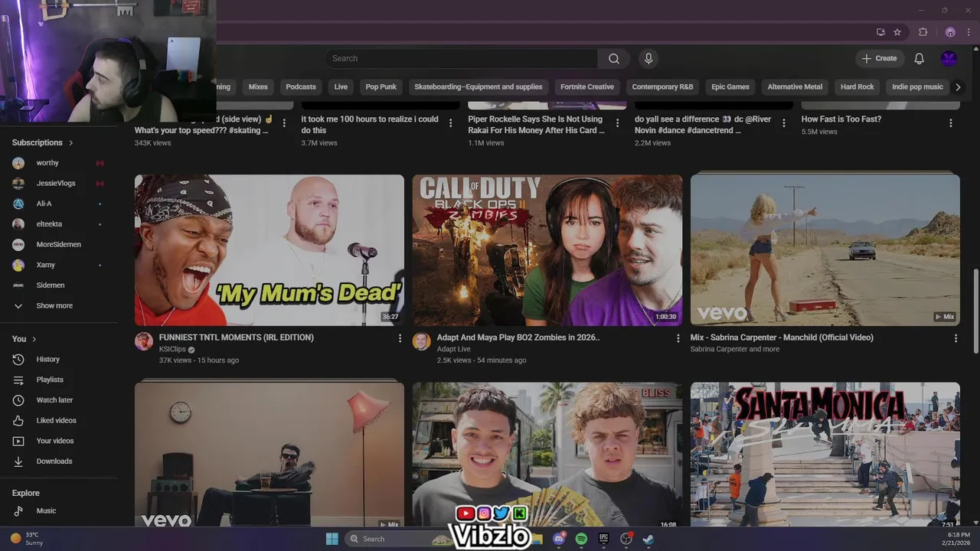The image size is (980, 551).
Task: Open Epic Games Launcher from taskbar
Action: pyautogui.click(x=603, y=539)
